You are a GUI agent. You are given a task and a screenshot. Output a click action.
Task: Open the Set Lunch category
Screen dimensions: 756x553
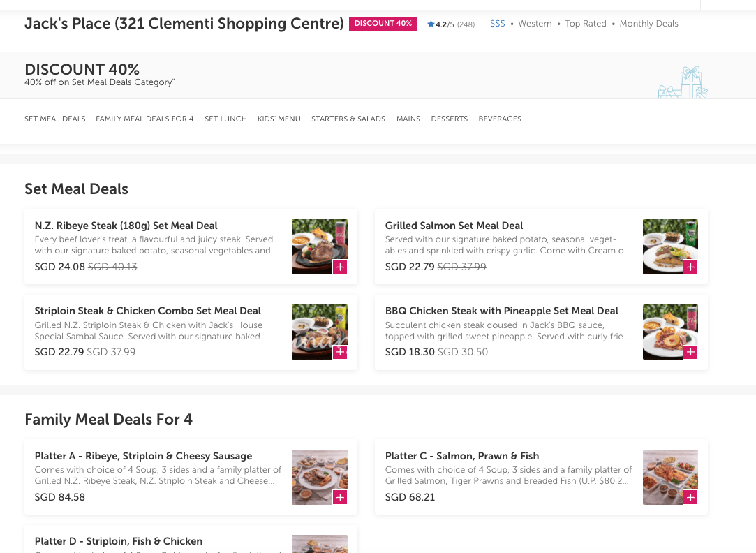click(225, 119)
